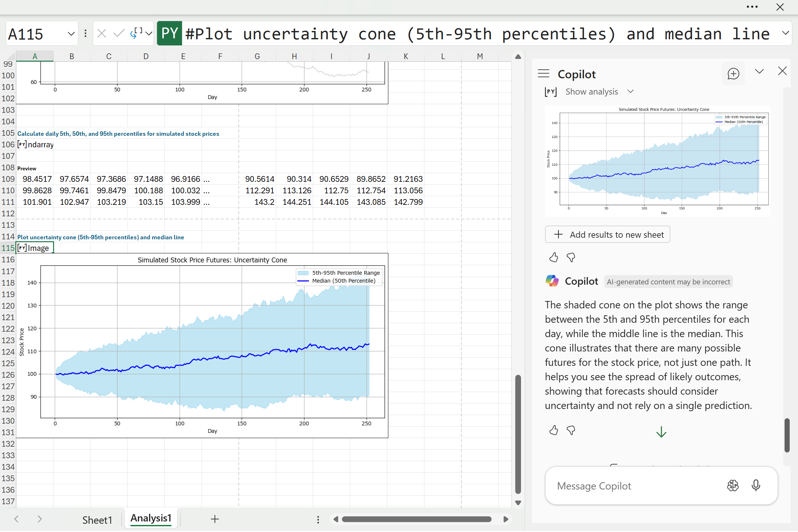The width and height of the screenshot is (798, 532).
Task: Switch to the Sheet1 tab
Action: (97, 520)
